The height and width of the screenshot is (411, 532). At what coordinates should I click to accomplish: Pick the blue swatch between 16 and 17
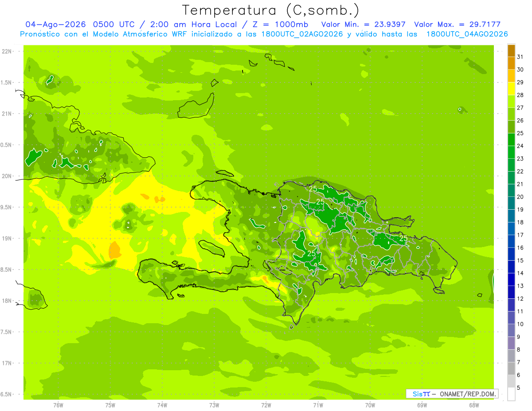pyautogui.click(x=511, y=241)
